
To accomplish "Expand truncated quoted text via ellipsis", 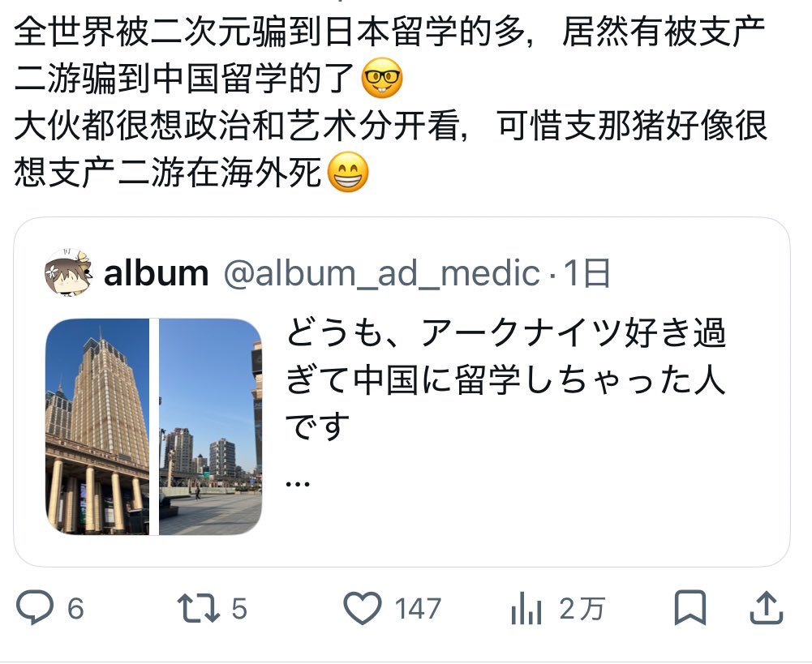I will (x=298, y=484).
